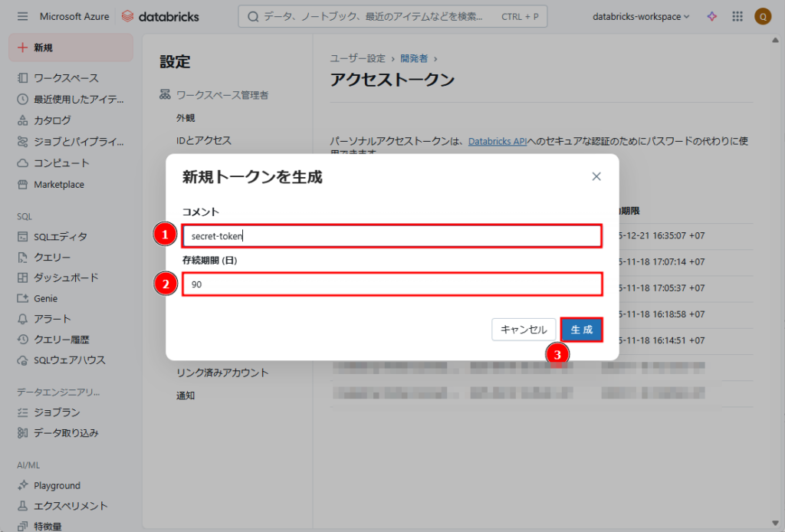
Task: Click the user avatar icon
Action: (762, 16)
